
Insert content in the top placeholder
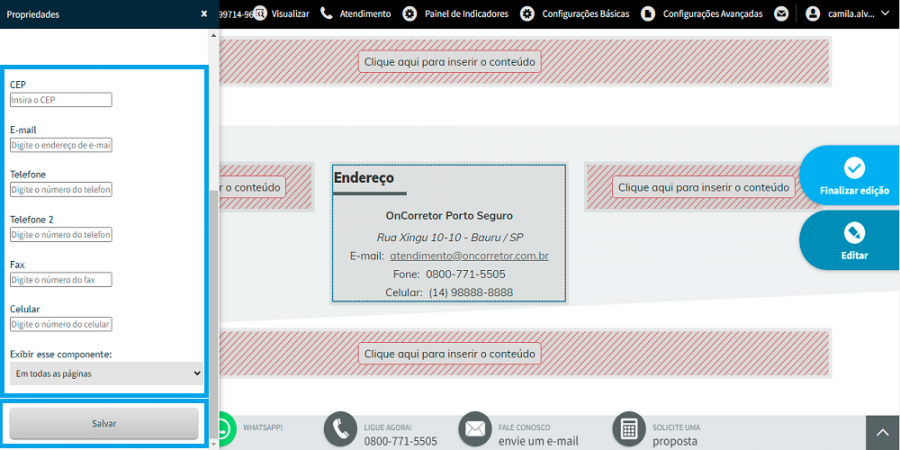[x=449, y=61]
